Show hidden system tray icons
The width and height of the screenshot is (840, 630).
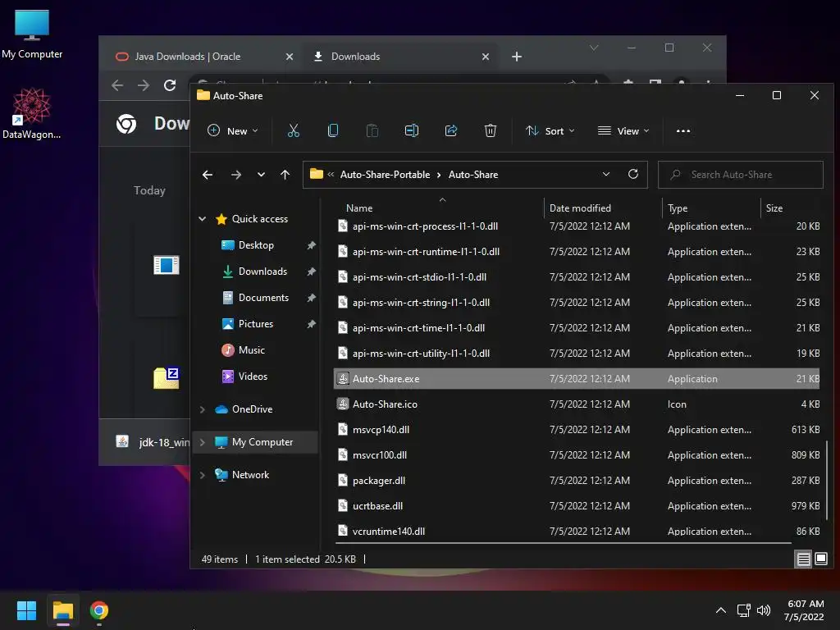[x=721, y=610]
